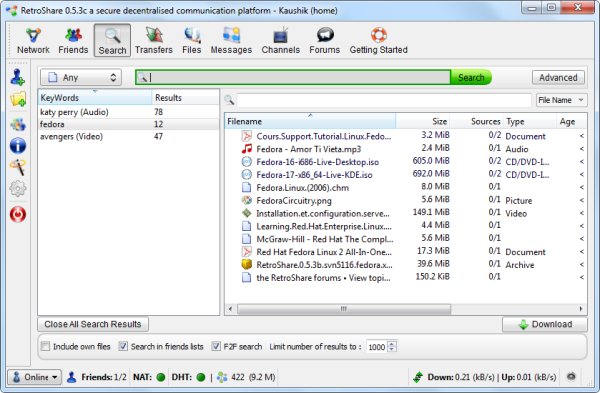Open the Getting Started page
This screenshot has height=393, width=600.
tap(378, 41)
